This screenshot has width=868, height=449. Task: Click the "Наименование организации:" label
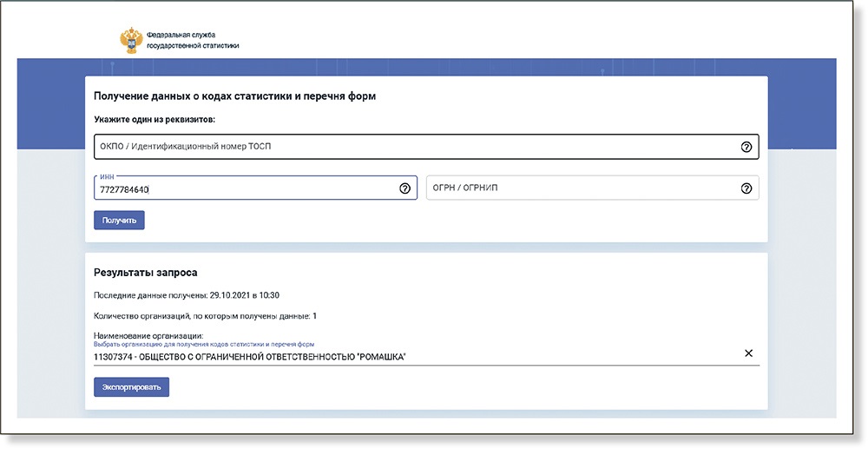point(148,335)
